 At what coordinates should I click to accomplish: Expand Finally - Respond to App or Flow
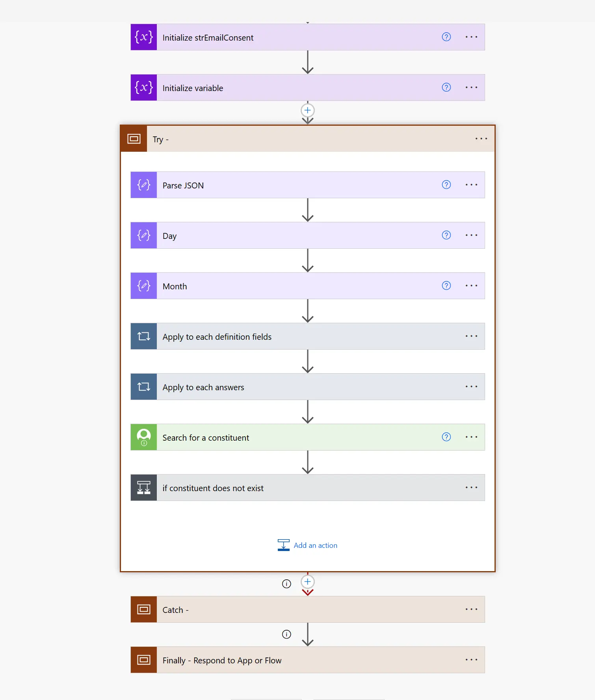click(x=222, y=660)
